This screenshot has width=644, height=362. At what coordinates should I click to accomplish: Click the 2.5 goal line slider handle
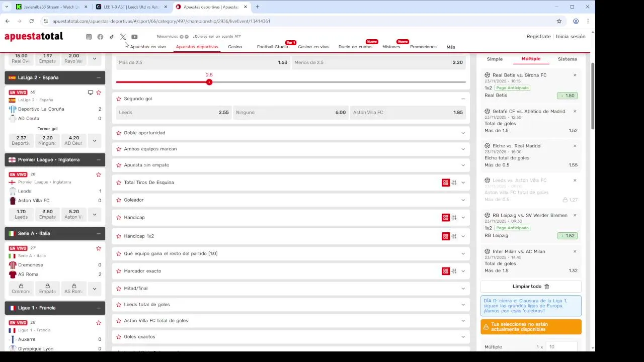point(209,82)
